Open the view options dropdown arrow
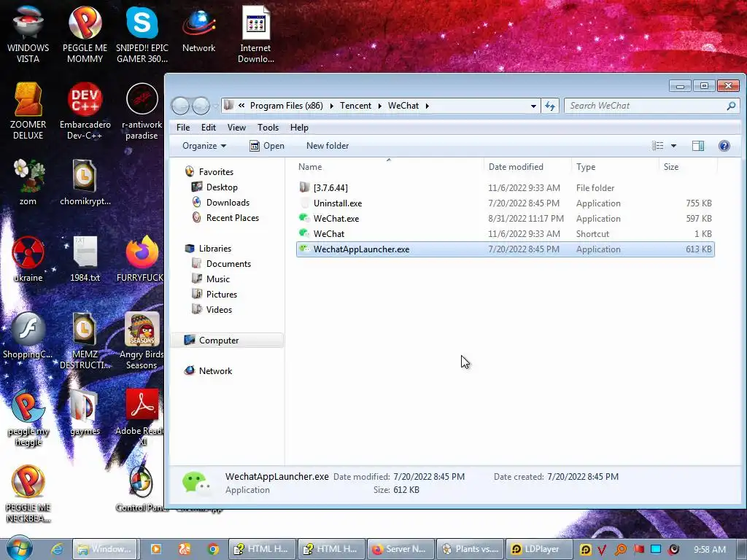Viewport: 747px width, 560px height. [673, 146]
